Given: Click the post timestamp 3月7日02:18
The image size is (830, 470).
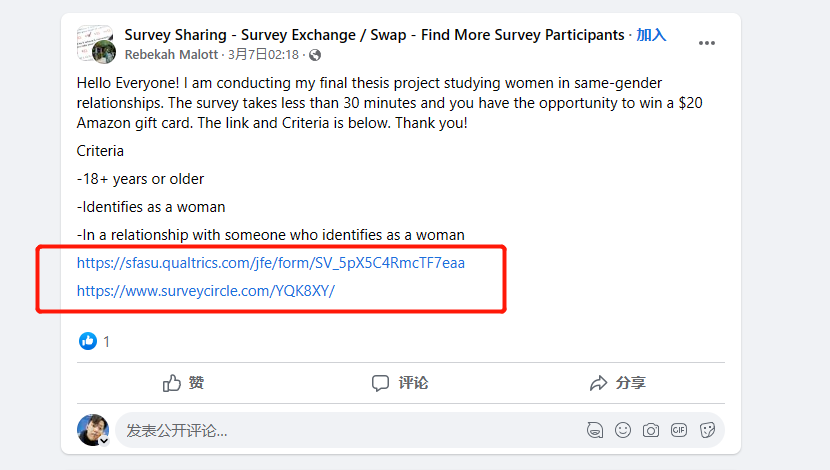Looking at the screenshot, I should [x=263, y=55].
